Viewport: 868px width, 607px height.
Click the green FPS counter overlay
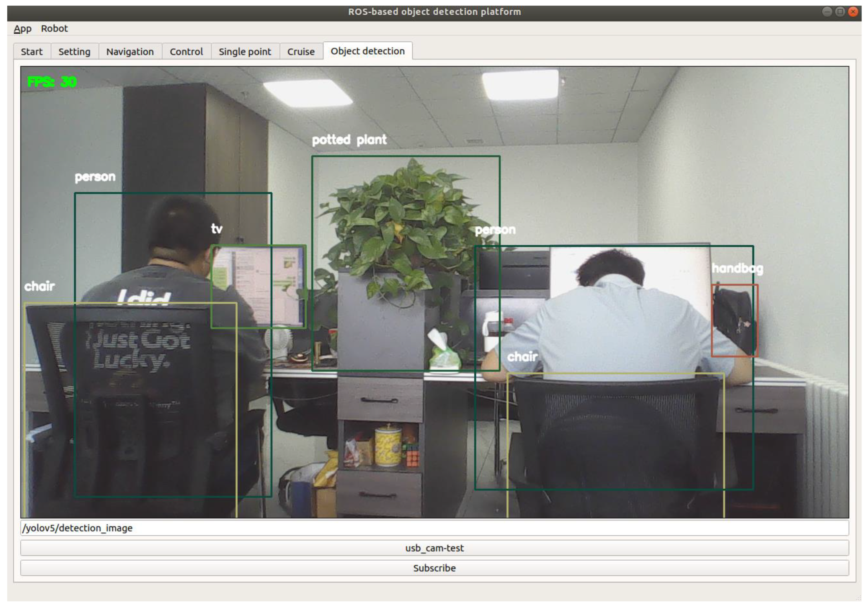pos(52,82)
